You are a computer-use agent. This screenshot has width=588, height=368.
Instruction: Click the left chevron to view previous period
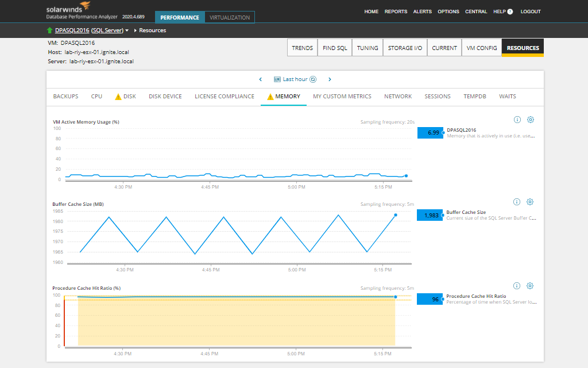point(261,79)
